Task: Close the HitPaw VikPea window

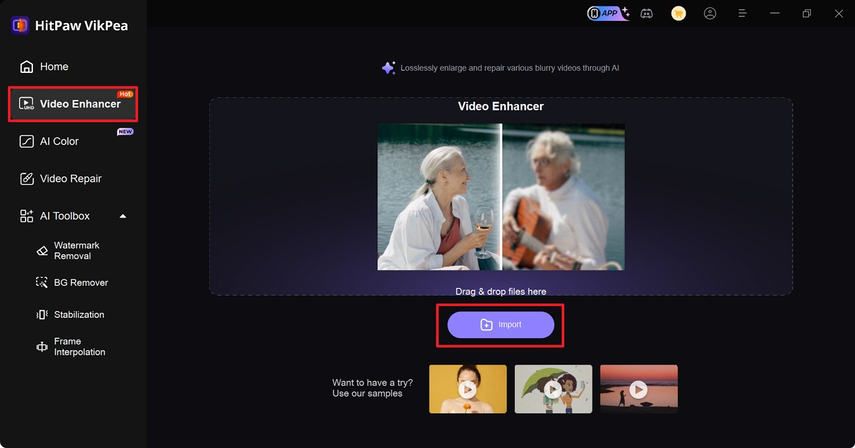Action: pos(839,14)
